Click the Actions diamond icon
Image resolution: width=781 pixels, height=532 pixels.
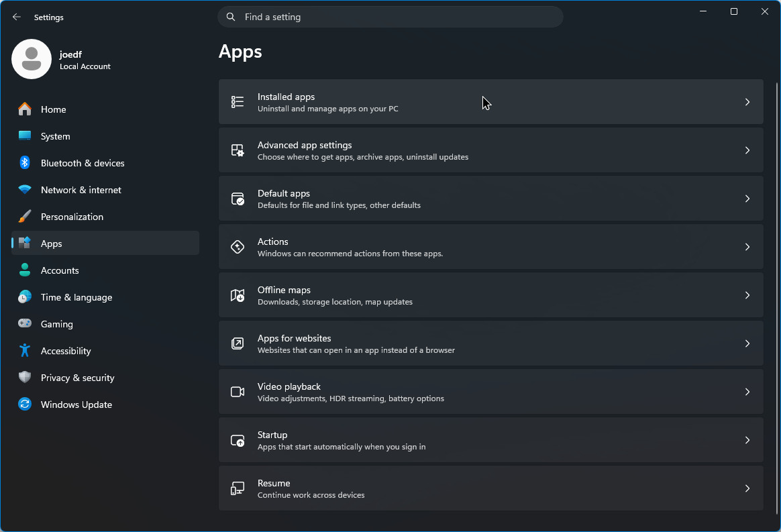[238, 247]
